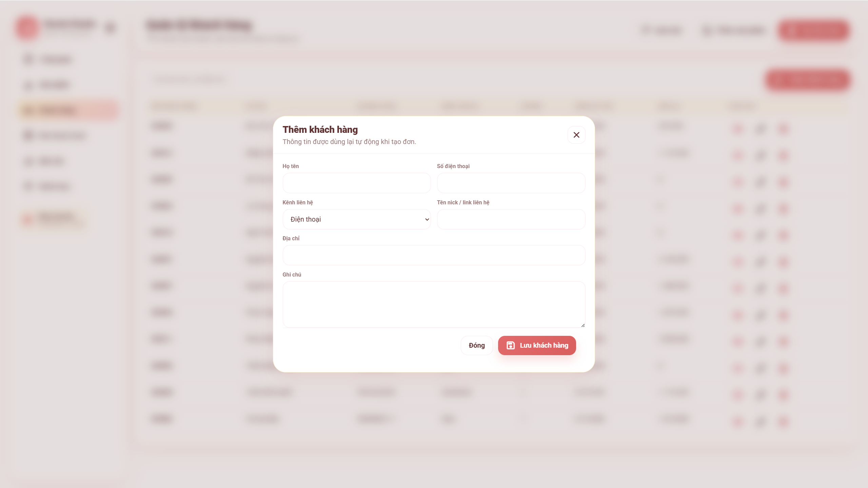
Task: Click the Họ tên field label
Action: (x=291, y=166)
